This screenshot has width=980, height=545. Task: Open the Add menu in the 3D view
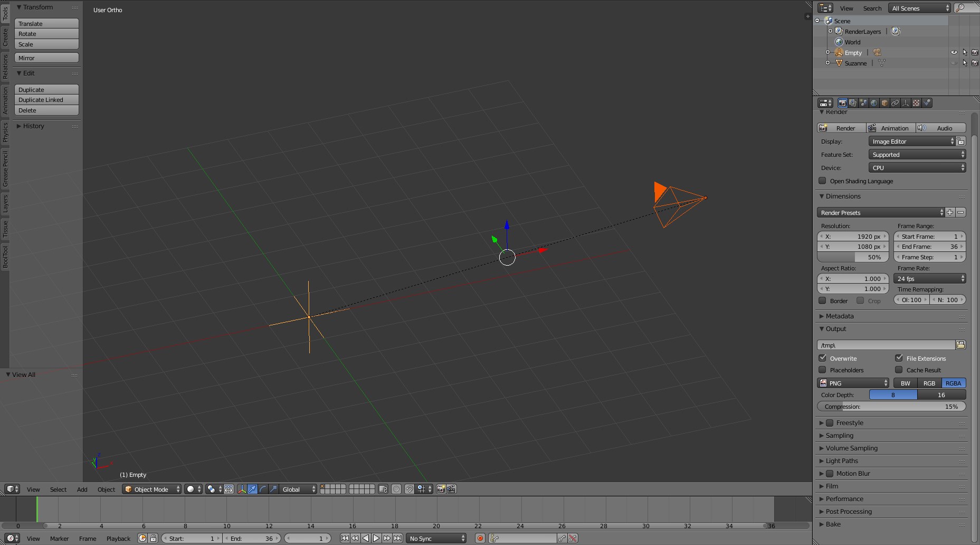82,490
